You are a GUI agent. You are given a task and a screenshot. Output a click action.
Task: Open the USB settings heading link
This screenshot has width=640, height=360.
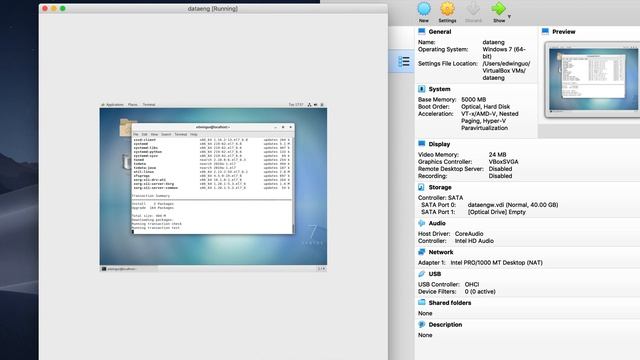pos(435,274)
